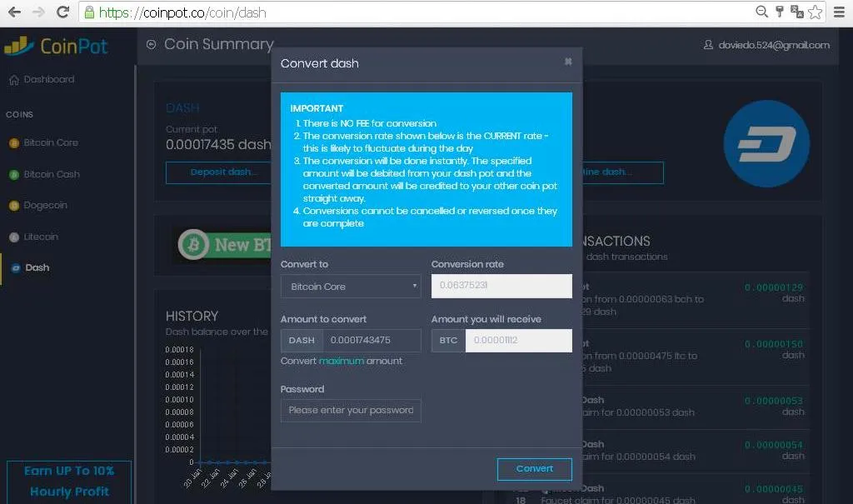Click the Convert button
This screenshot has width=853, height=504.
(534, 469)
